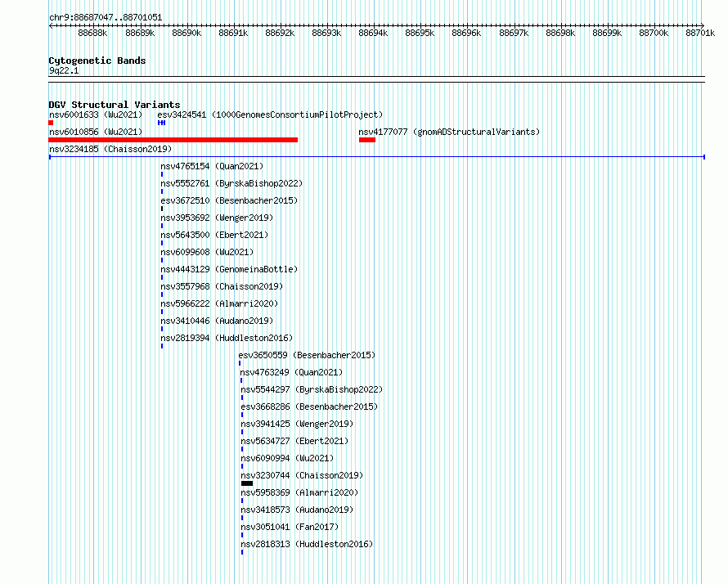This screenshot has height=584, width=728.
Task: Select esv3672510 (Besenbacher2015) label
Action: point(229,200)
